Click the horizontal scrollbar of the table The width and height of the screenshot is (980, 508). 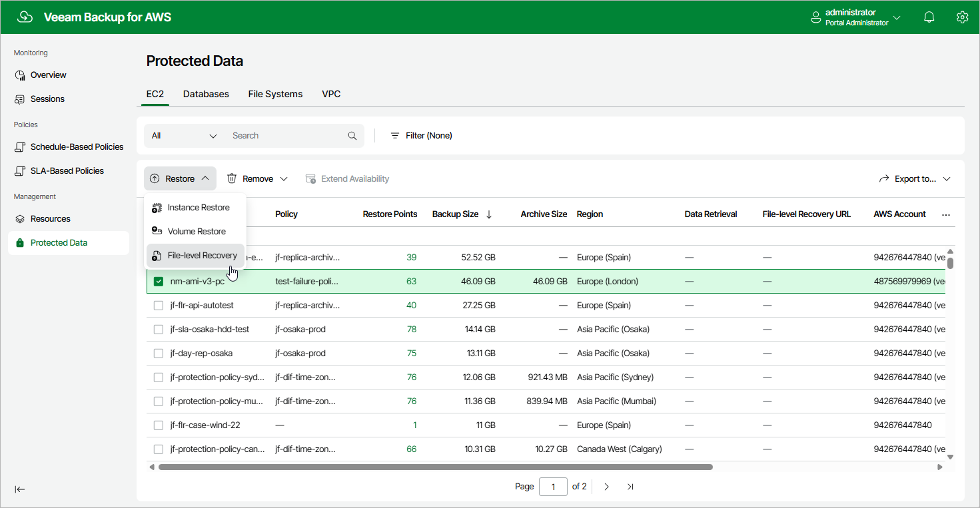click(x=436, y=467)
